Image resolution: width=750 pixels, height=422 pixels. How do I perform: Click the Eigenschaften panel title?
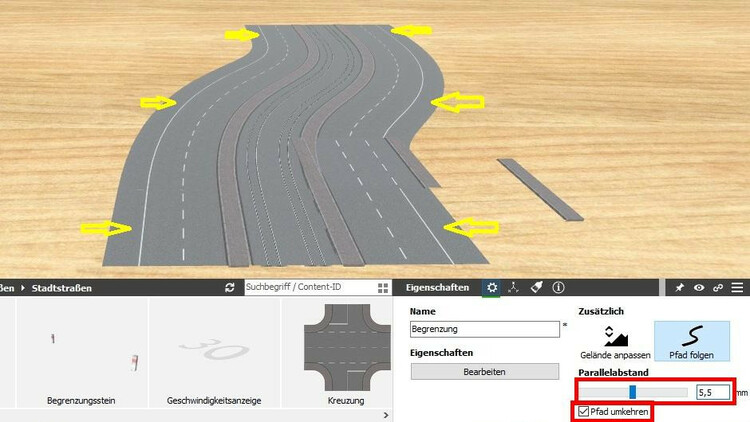[x=437, y=288]
